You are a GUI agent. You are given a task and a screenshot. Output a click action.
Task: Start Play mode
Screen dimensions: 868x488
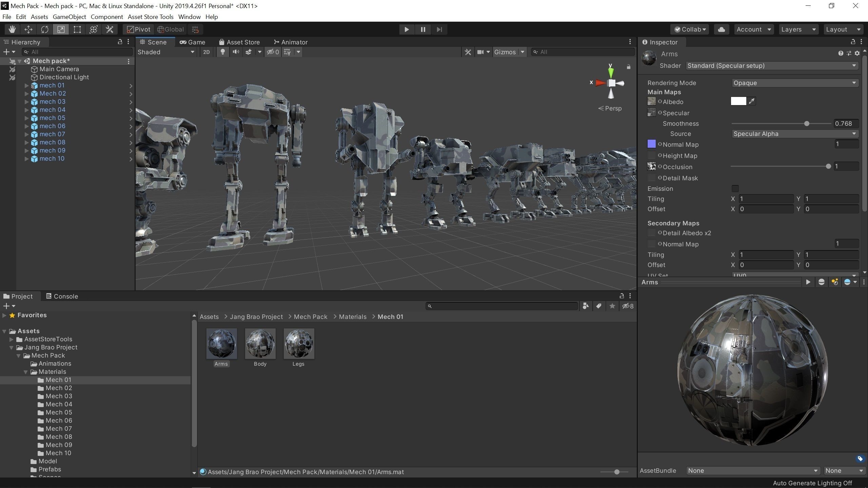(407, 29)
